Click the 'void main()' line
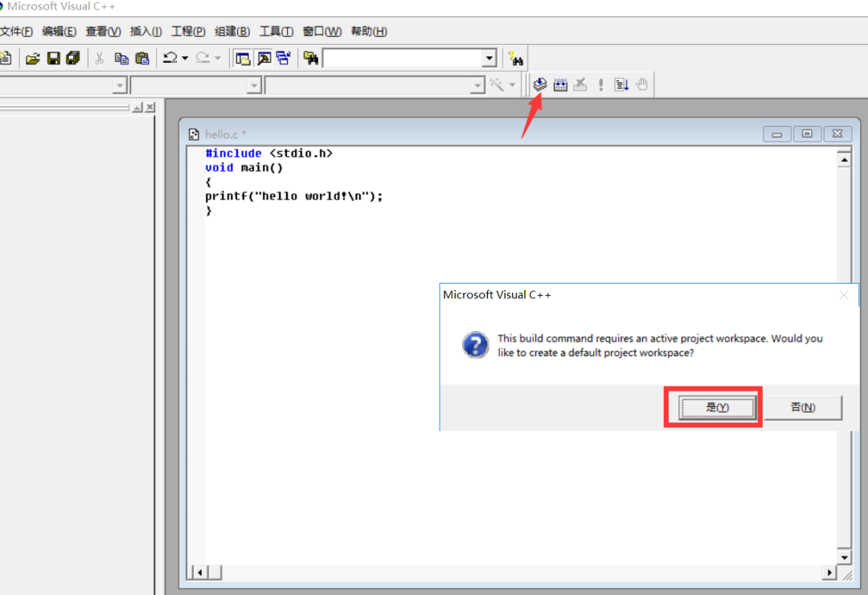The height and width of the screenshot is (595, 868). tap(244, 167)
